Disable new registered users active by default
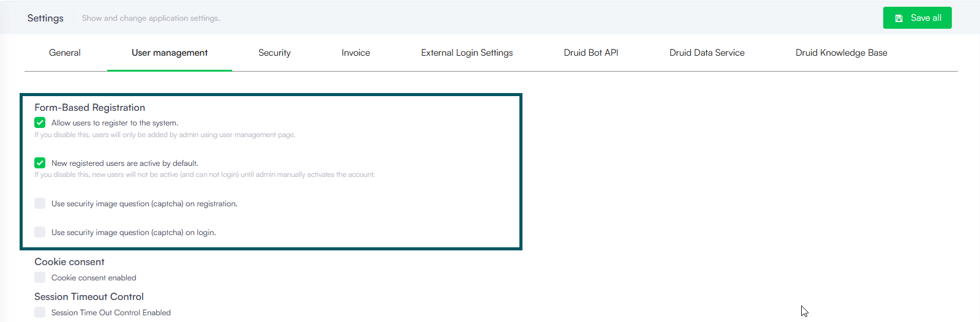 [x=40, y=163]
